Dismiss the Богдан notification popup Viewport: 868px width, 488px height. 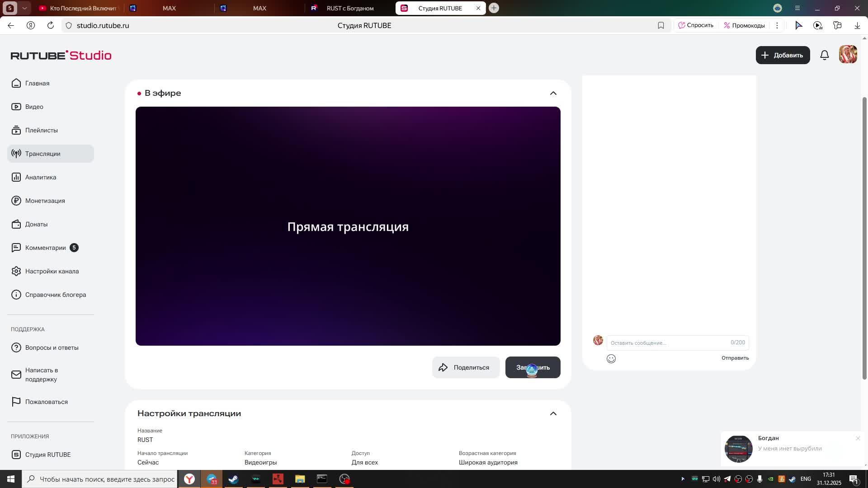pyautogui.click(x=858, y=438)
